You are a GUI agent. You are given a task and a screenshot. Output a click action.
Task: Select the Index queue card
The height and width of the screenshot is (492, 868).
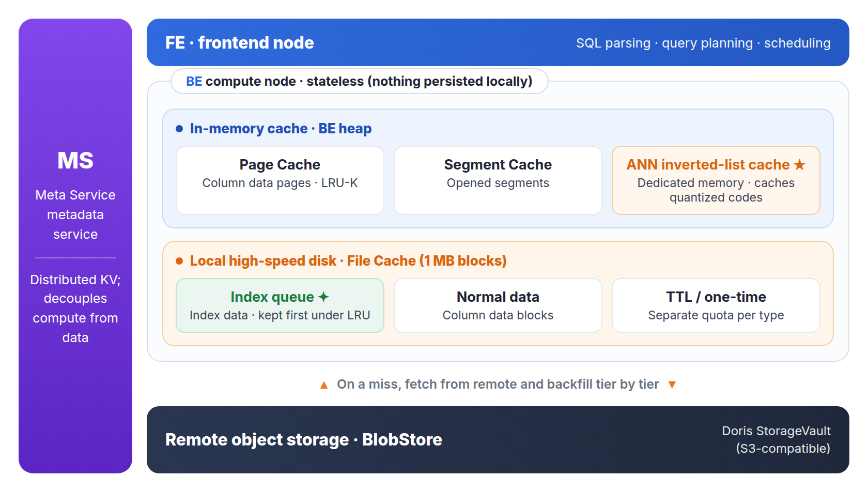click(x=280, y=305)
